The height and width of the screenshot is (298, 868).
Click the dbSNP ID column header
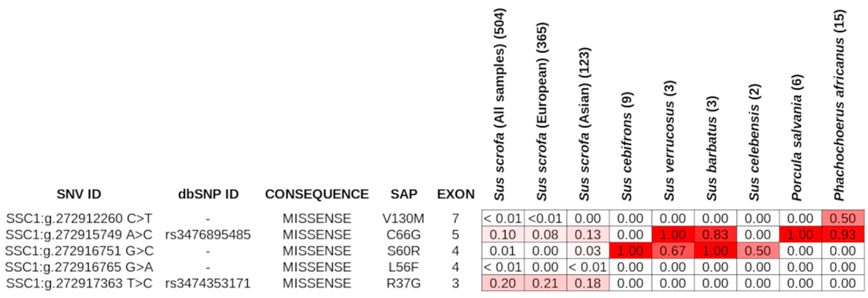click(x=208, y=194)
